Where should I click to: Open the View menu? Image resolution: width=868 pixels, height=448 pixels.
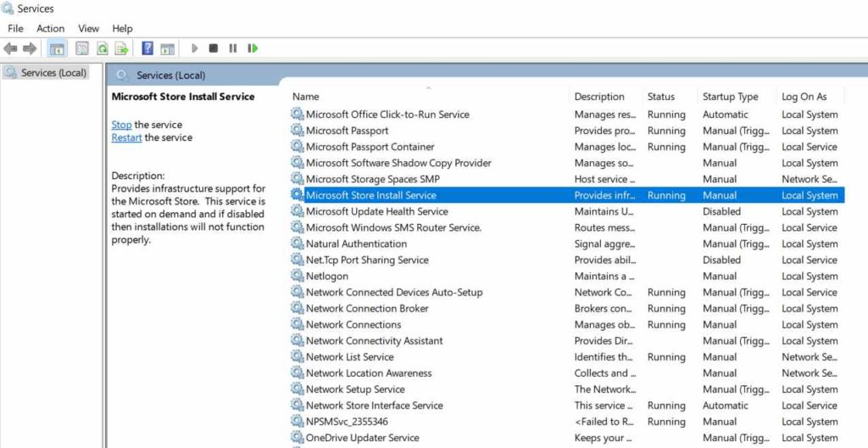88,28
